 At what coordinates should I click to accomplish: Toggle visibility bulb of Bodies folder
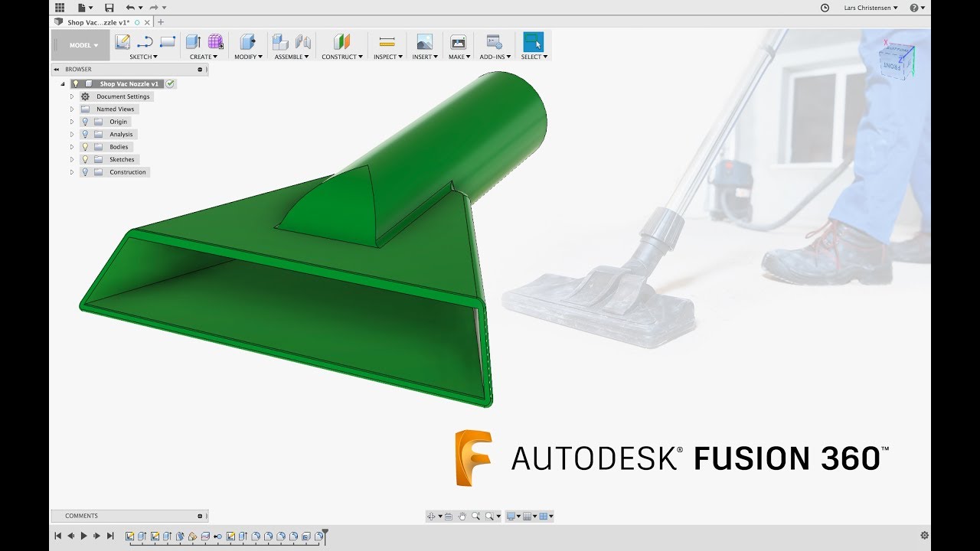click(x=85, y=147)
